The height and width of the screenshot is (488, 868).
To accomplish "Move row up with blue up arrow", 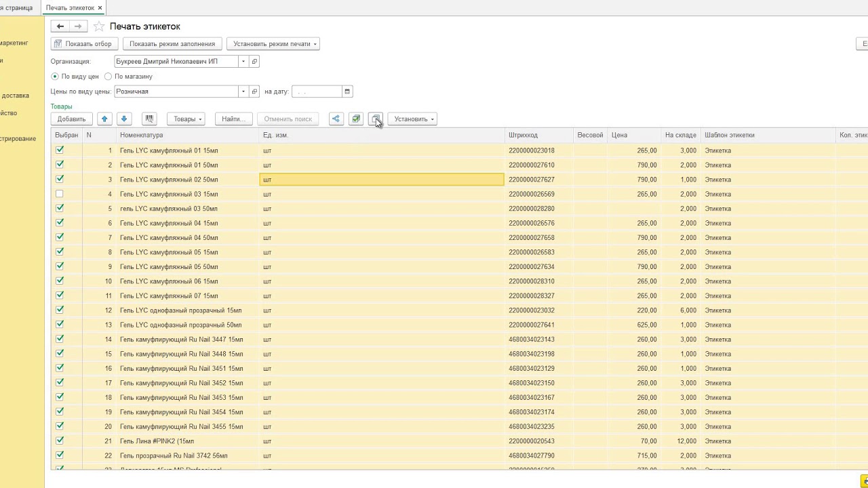I will 104,119.
